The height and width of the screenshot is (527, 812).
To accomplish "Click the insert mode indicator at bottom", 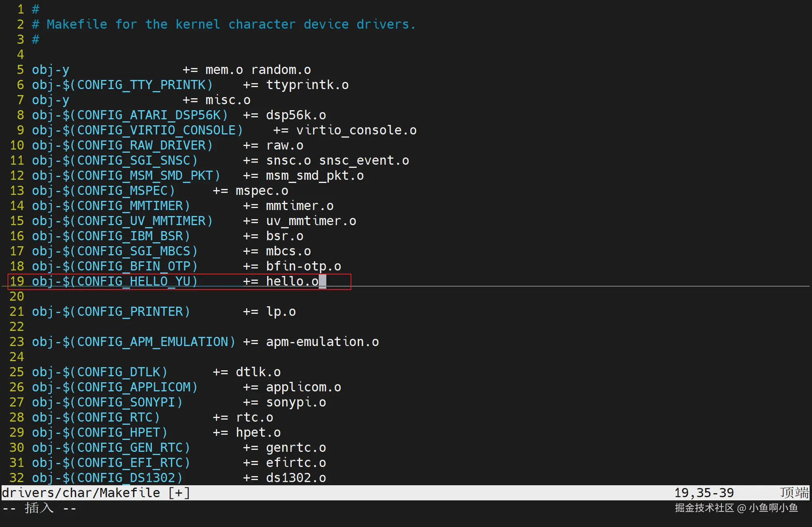I will [39, 508].
